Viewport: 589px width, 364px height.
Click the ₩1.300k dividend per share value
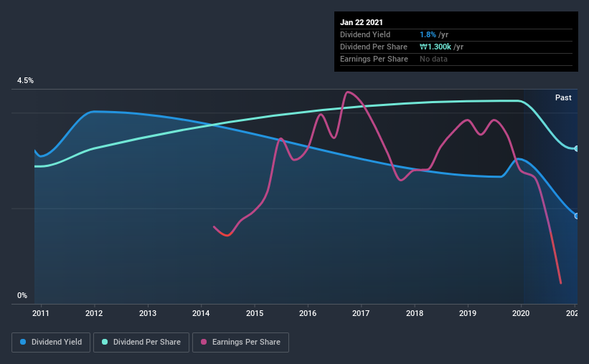(435, 47)
